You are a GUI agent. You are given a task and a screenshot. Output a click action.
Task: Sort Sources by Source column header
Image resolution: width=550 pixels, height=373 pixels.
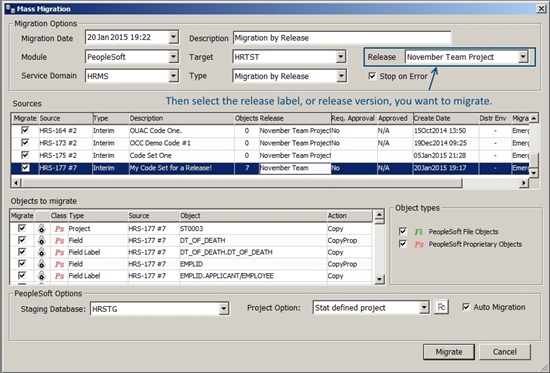click(x=66, y=118)
